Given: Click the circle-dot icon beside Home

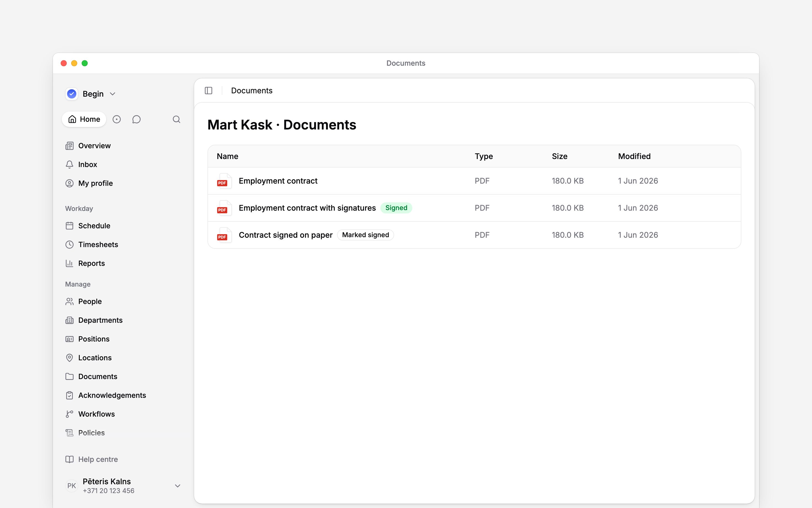Looking at the screenshot, I should click(116, 119).
